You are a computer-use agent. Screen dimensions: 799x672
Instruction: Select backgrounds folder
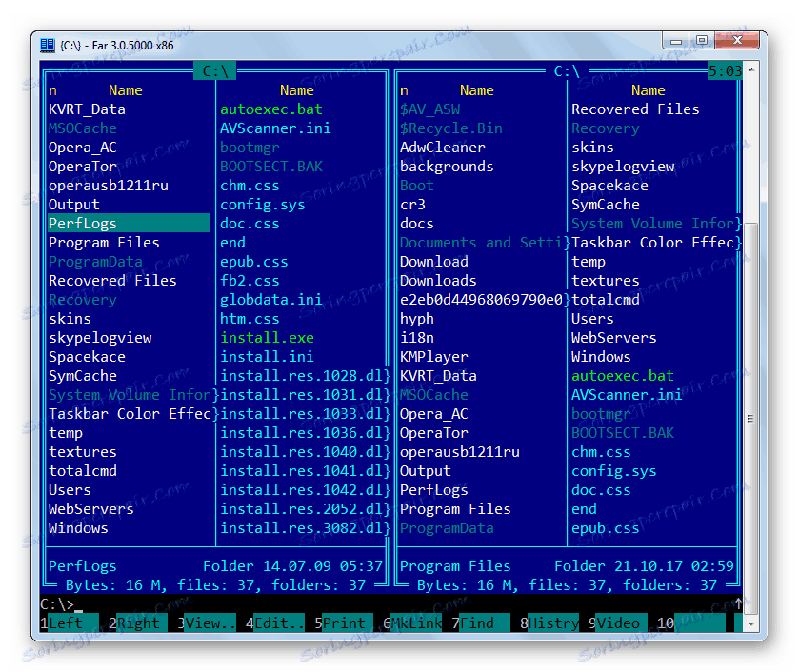[447, 167]
